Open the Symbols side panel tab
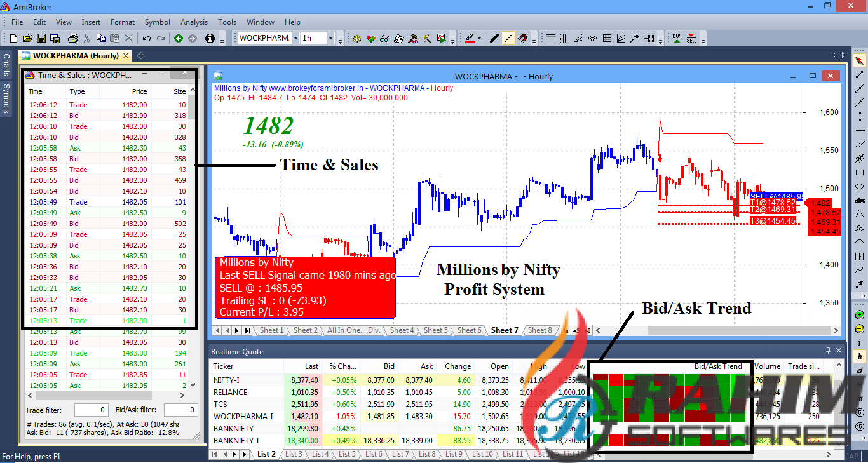The height and width of the screenshot is (463, 868). pyautogui.click(x=6, y=98)
